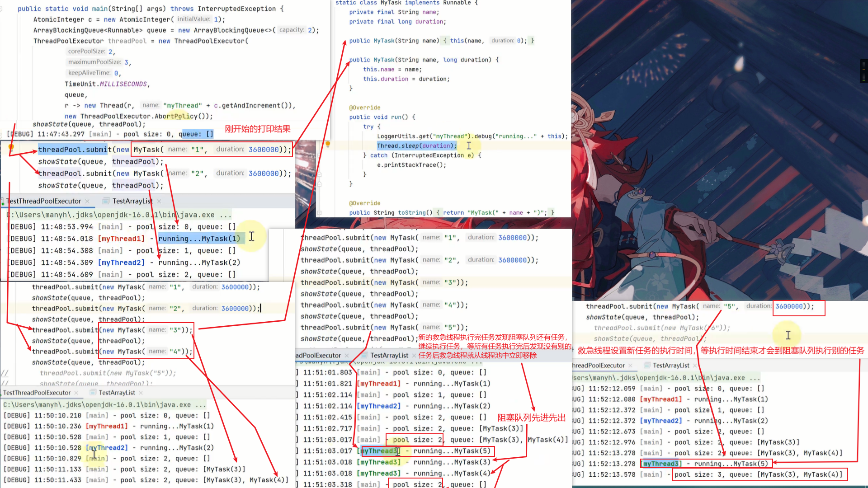The height and width of the screenshot is (488, 868).
Task: Select TestThreadPoolExecutor tab above the 11:50:10 console
Action: pyautogui.click(x=37, y=393)
